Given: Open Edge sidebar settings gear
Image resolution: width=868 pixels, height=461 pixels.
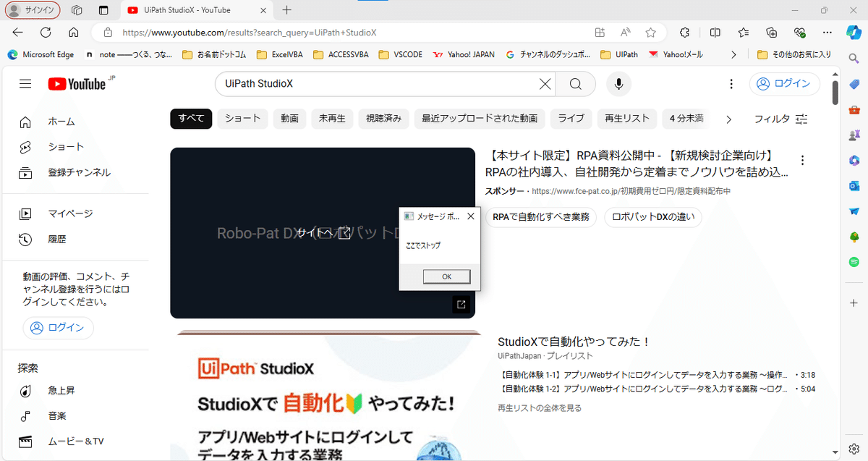Looking at the screenshot, I should (x=854, y=449).
